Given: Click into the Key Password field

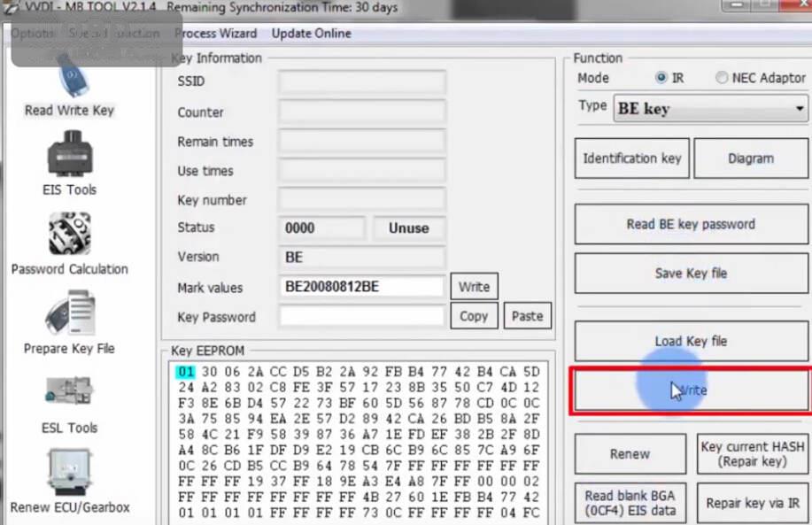Looking at the screenshot, I should coord(362,316).
